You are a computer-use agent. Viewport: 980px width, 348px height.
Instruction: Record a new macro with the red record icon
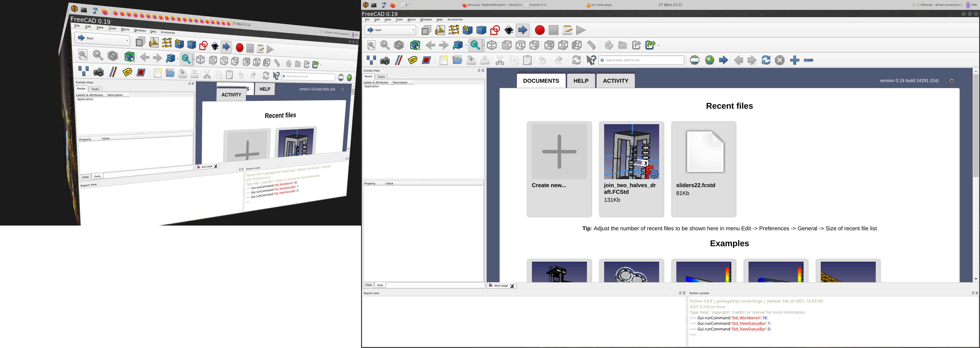click(539, 30)
